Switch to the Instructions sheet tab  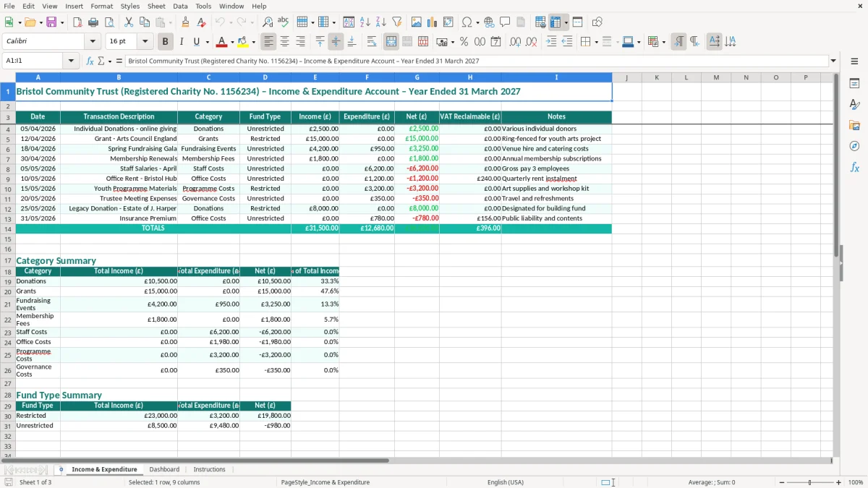(x=209, y=469)
